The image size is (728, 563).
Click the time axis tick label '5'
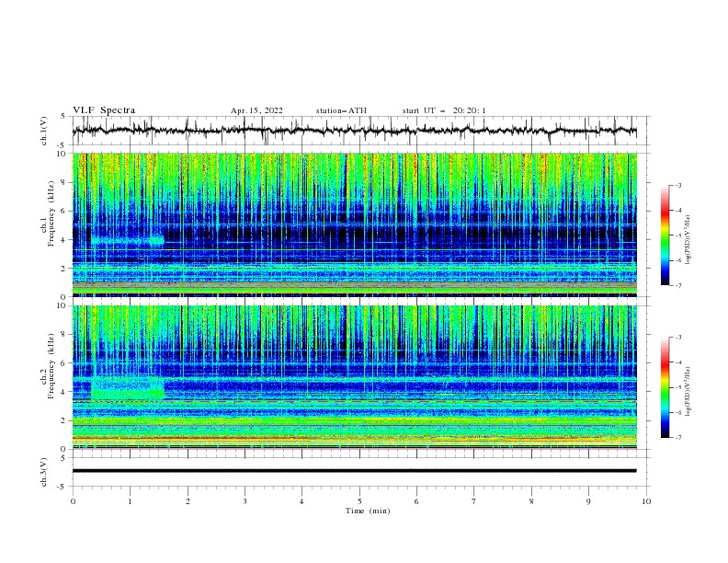click(x=359, y=501)
